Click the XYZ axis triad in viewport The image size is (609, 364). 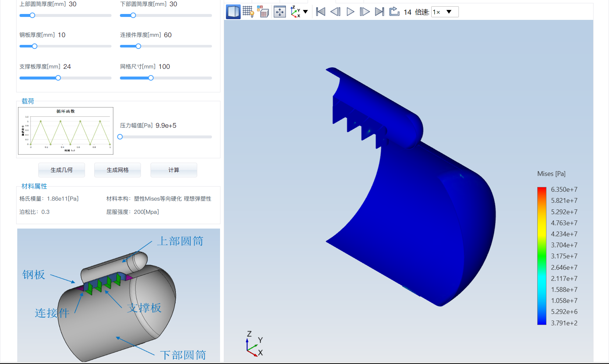pos(254,344)
